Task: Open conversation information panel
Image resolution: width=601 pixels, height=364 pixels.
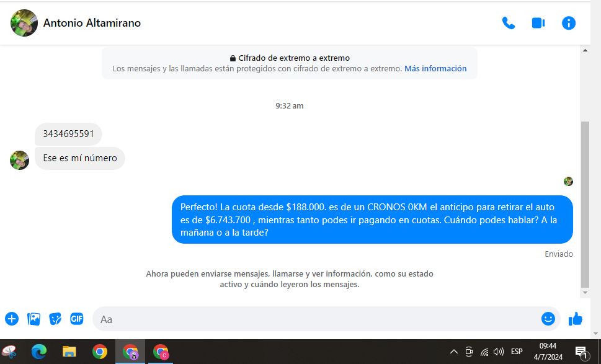Action: pyautogui.click(x=568, y=23)
